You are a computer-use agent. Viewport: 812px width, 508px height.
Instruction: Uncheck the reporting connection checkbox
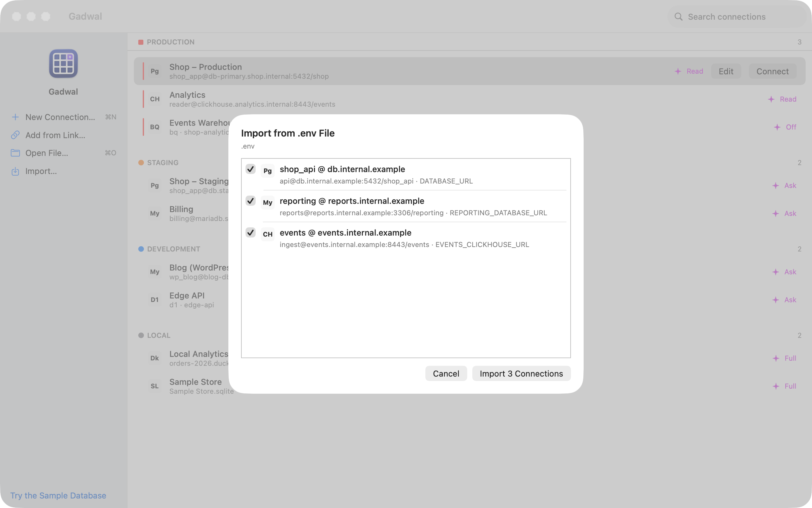(x=250, y=201)
